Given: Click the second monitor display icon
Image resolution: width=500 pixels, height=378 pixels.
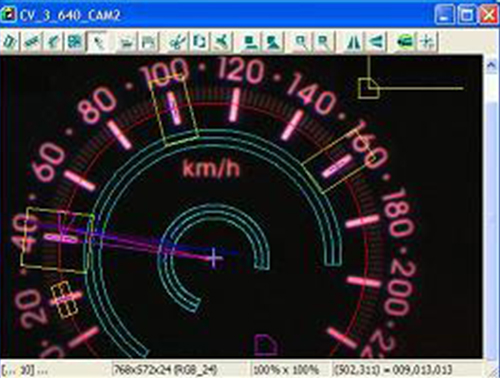Looking at the screenshot, I should tap(273, 42).
